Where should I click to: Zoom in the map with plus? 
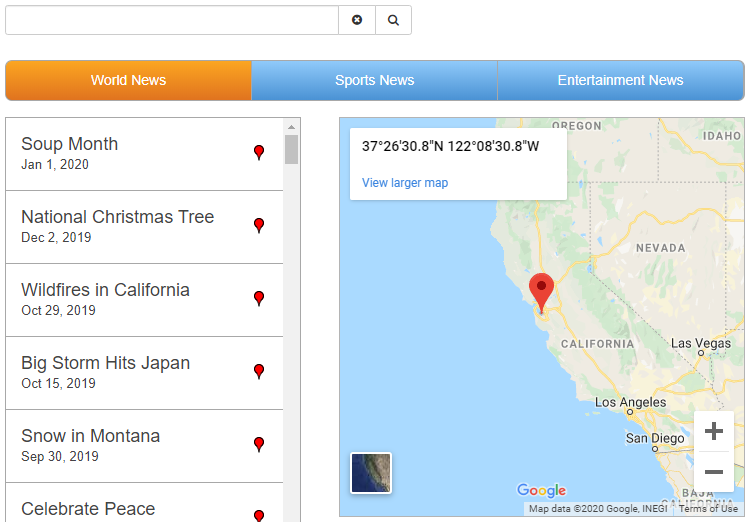(x=714, y=431)
